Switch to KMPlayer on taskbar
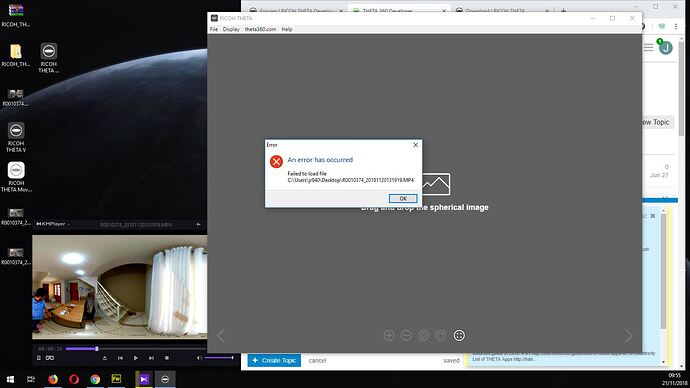The width and height of the screenshot is (690, 388). click(144, 379)
